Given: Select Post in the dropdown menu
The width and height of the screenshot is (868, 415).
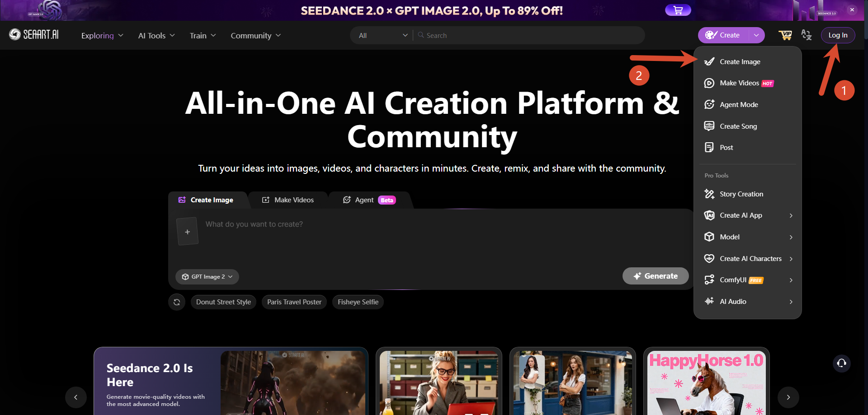Looking at the screenshot, I should pos(747,148).
